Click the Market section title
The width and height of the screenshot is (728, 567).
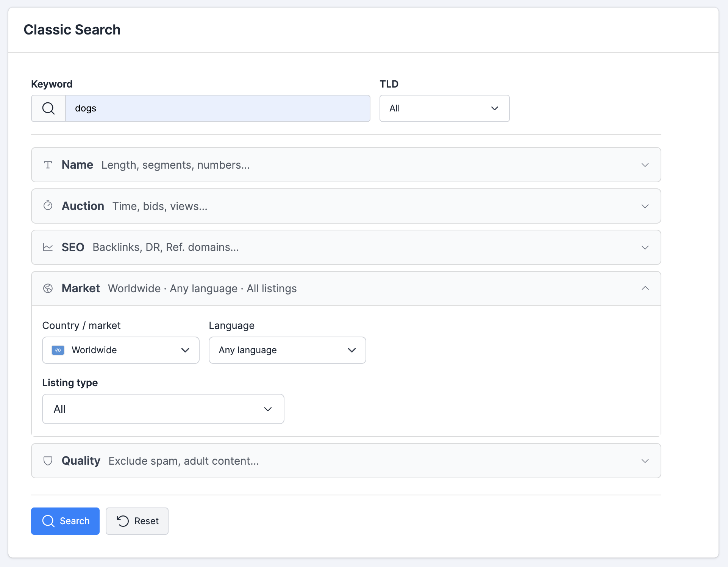pos(81,288)
